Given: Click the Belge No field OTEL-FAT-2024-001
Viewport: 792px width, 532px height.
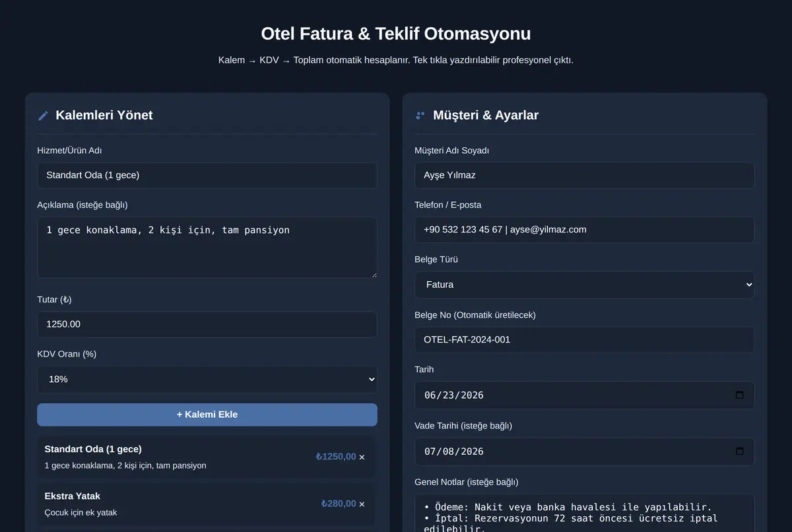Looking at the screenshot, I should tap(584, 340).
